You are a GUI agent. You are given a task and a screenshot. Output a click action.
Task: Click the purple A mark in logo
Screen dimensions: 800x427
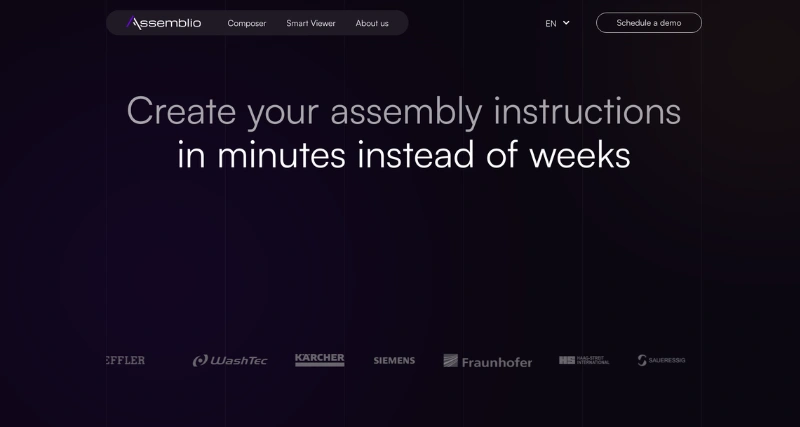point(134,23)
